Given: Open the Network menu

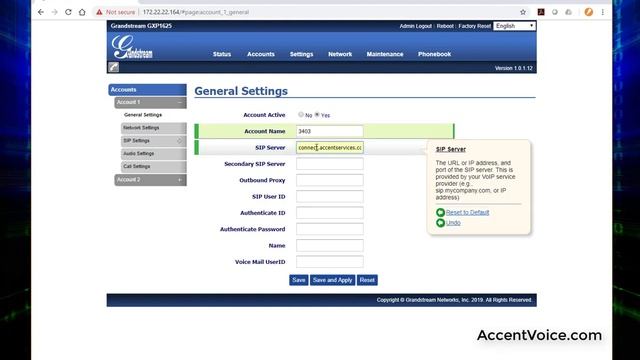Looking at the screenshot, I should pyautogui.click(x=340, y=54).
